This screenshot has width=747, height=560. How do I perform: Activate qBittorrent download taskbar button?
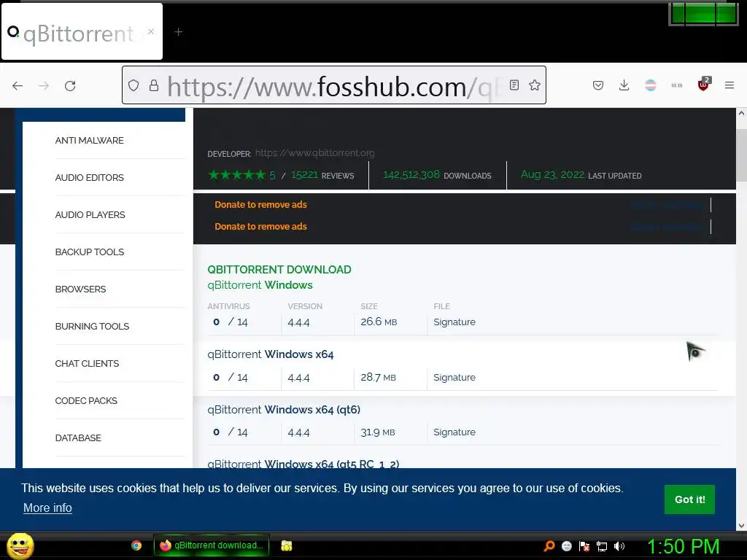click(212, 545)
